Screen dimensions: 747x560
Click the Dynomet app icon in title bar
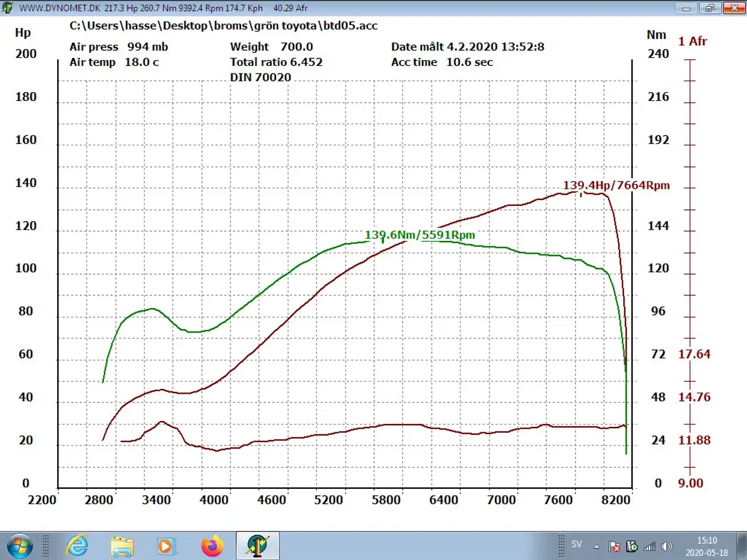click(x=7, y=8)
